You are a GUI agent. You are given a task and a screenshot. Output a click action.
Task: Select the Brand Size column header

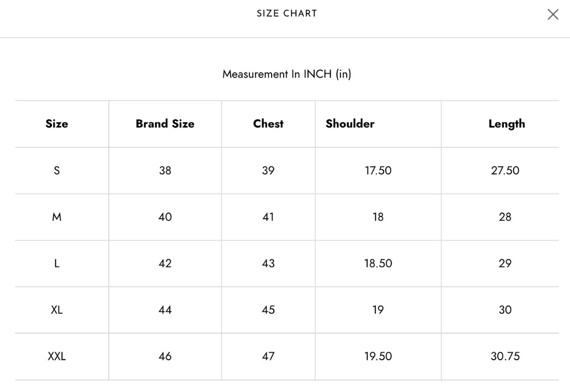(165, 123)
